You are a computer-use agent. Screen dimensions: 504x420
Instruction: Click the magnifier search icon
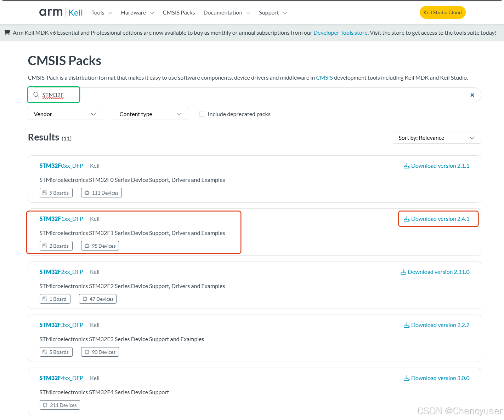[x=36, y=95]
